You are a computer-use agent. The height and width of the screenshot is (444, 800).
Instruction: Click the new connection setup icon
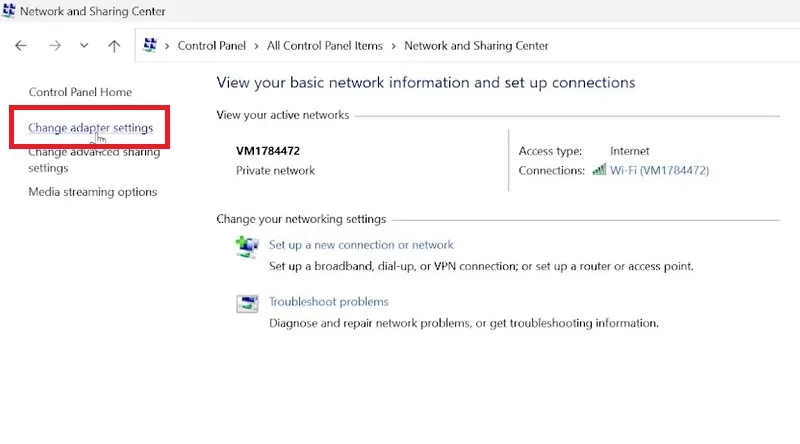point(247,247)
